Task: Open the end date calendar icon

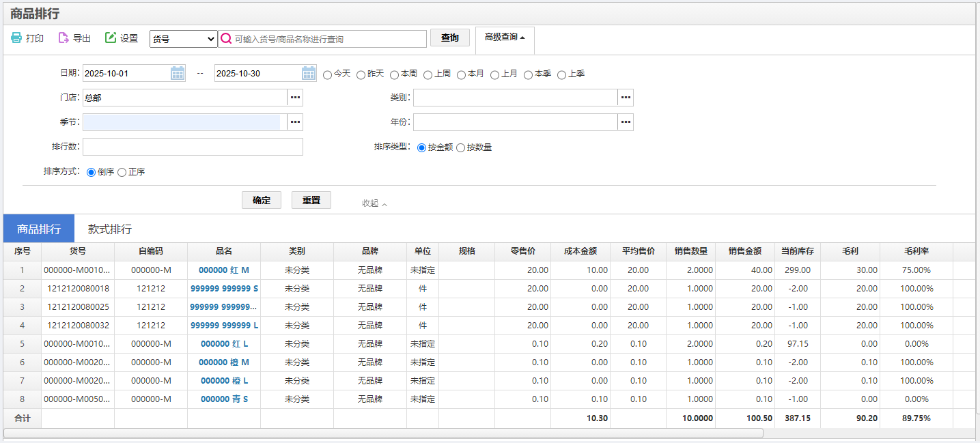Action: pos(309,73)
